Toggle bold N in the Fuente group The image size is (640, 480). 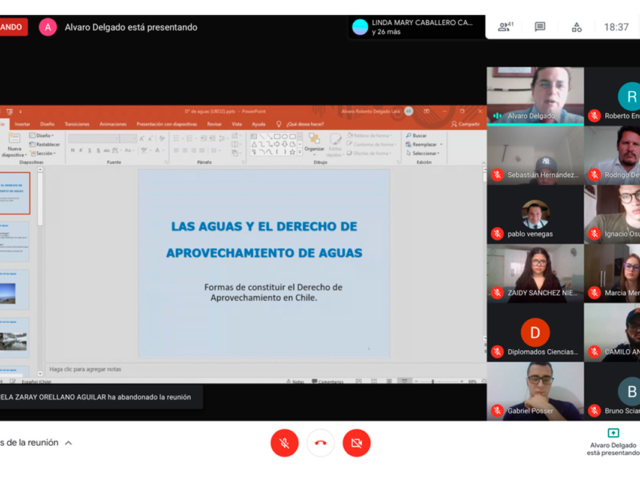pyautogui.click(x=73, y=151)
